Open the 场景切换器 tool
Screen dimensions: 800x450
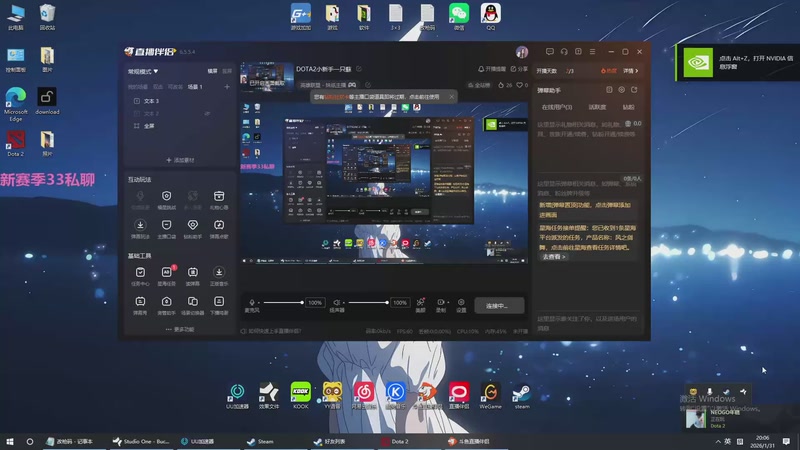[192, 305]
